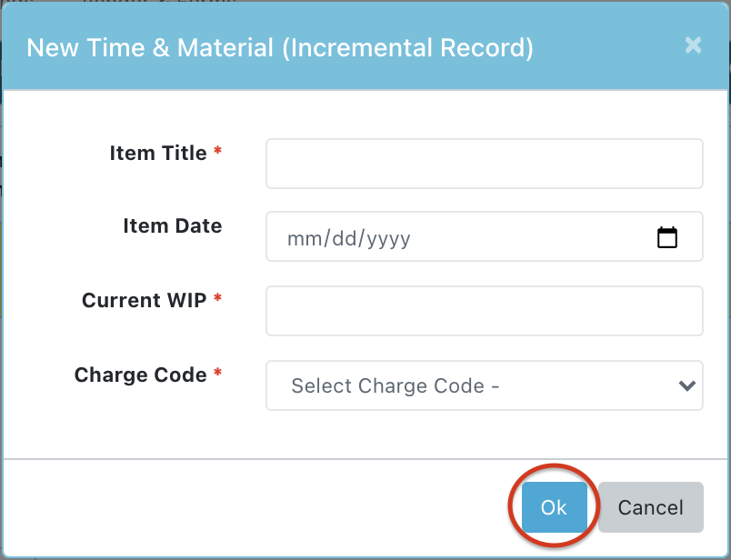Viewport: 731px width, 560px height.
Task: Click the Item Title text field
Action: pyautogui.click(x=484, y=164)
